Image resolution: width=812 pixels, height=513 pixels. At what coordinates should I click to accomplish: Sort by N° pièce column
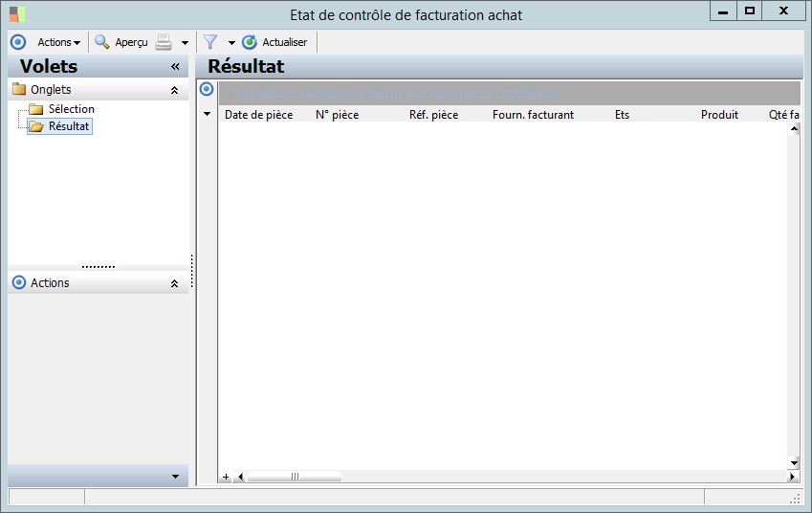click(x=337, y=115)
